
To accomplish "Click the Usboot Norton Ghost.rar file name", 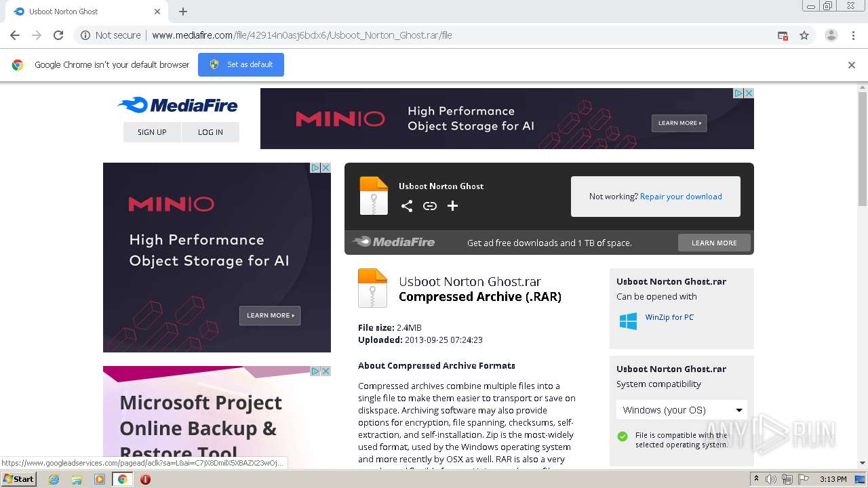I will pos(470,281).
